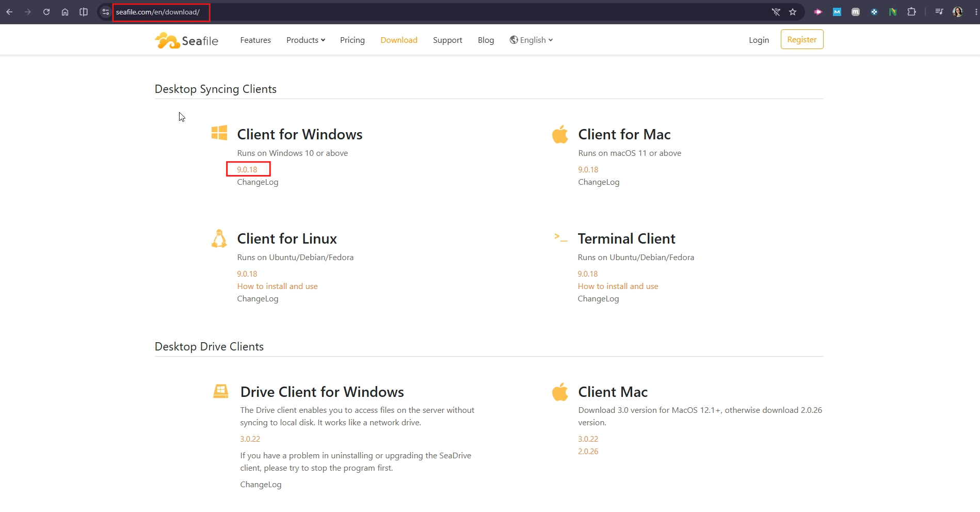
Task: Click the Client for Linux heading
Action: pyautogui.click(x=287, y=239)
